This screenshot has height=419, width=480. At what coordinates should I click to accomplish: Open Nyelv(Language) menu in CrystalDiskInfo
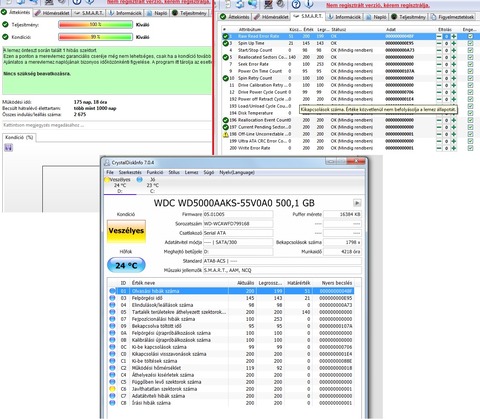click(x=237, y=172)
